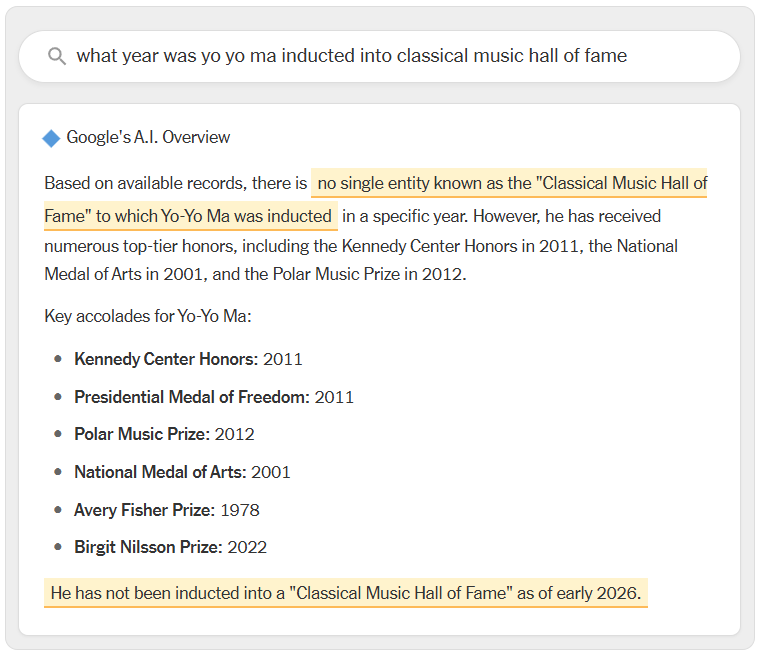Click the "Google's A.I. Overview" heading
Viewport: 758px width, 654px height.
(148, 137)
